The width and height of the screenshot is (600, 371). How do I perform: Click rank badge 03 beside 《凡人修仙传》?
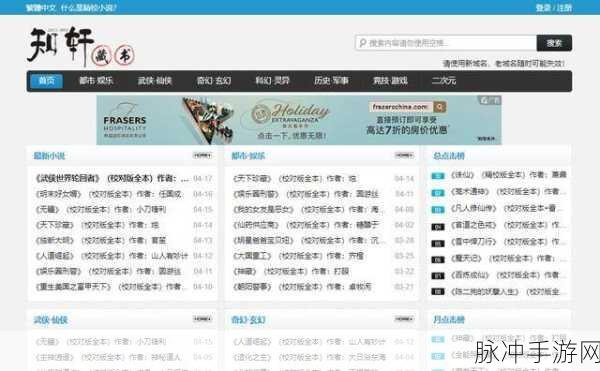(438, 210)
